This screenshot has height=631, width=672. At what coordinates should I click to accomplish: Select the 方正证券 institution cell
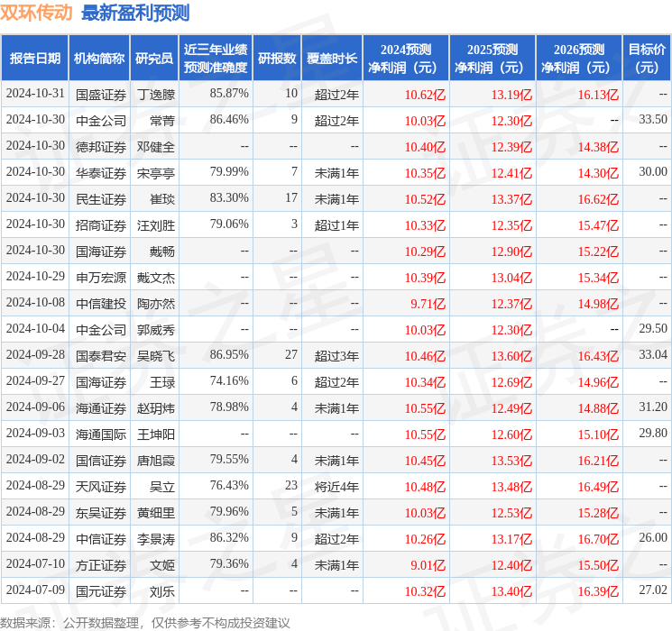101,564
